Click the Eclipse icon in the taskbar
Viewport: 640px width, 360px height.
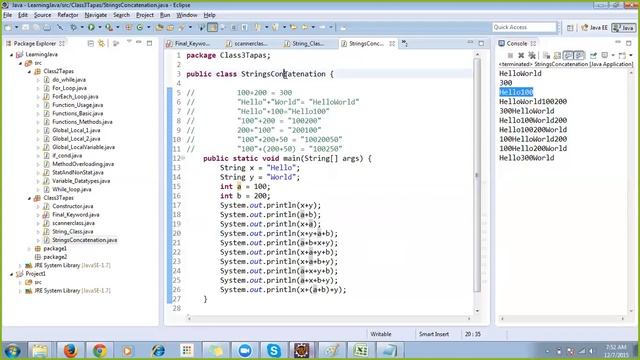click(302, 350)
